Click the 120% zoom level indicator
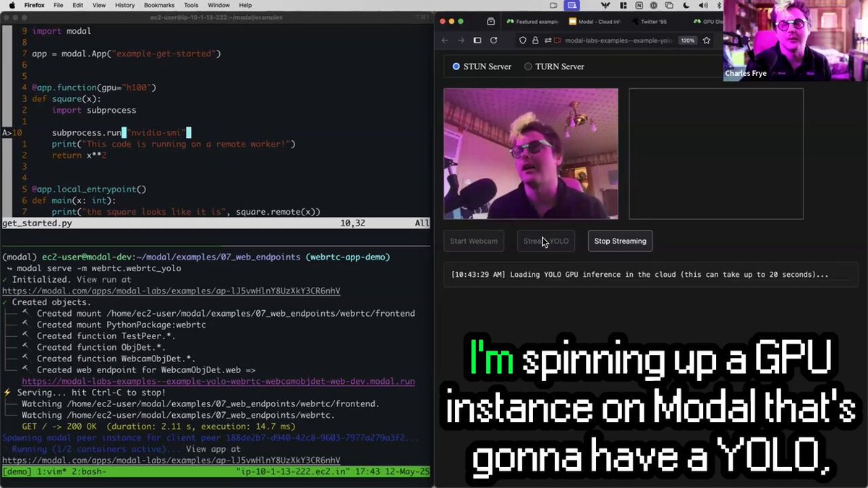The width and height of the screenshot is (868, 488). (x=688, y=40)
